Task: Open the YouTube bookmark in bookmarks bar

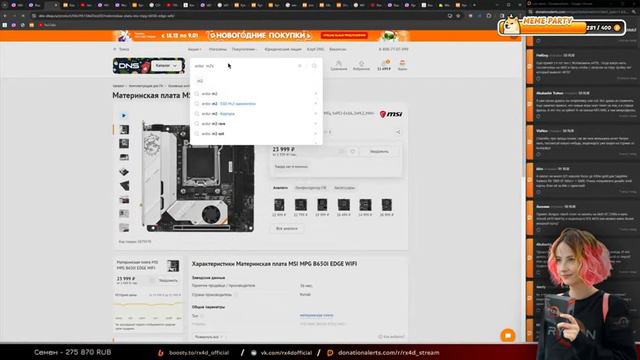Action: click(x=47, y=25)
